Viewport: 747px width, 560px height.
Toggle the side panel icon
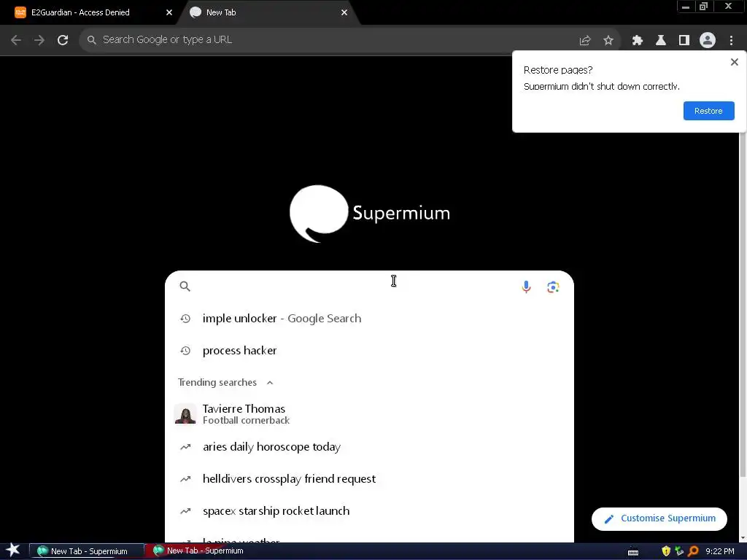coord(684,41)
